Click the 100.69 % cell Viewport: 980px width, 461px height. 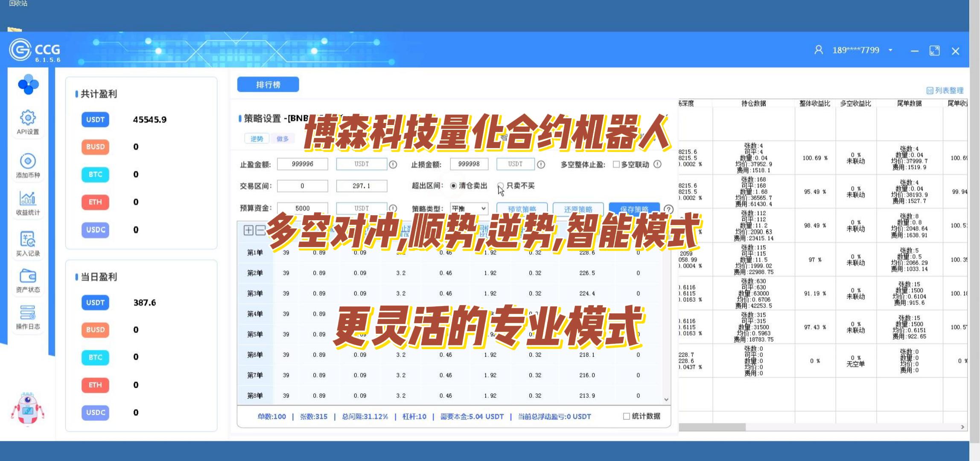click(815, 158)
